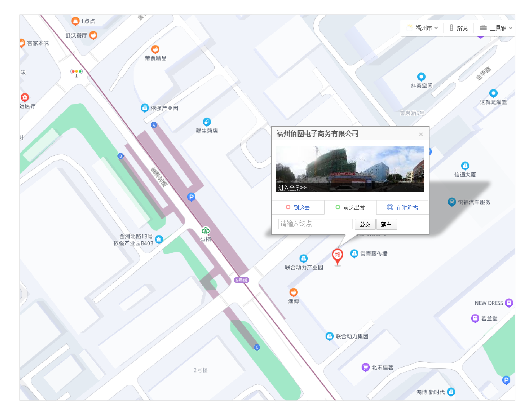
Task: Click the 马榕 metro station icon
Action: [206, 230]
